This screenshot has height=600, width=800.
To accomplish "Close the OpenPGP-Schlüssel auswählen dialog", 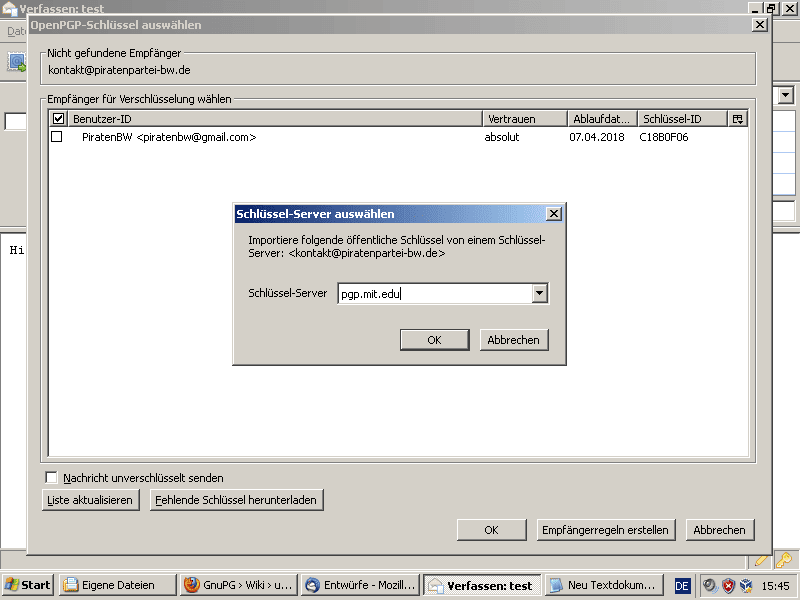I will 760,24.
